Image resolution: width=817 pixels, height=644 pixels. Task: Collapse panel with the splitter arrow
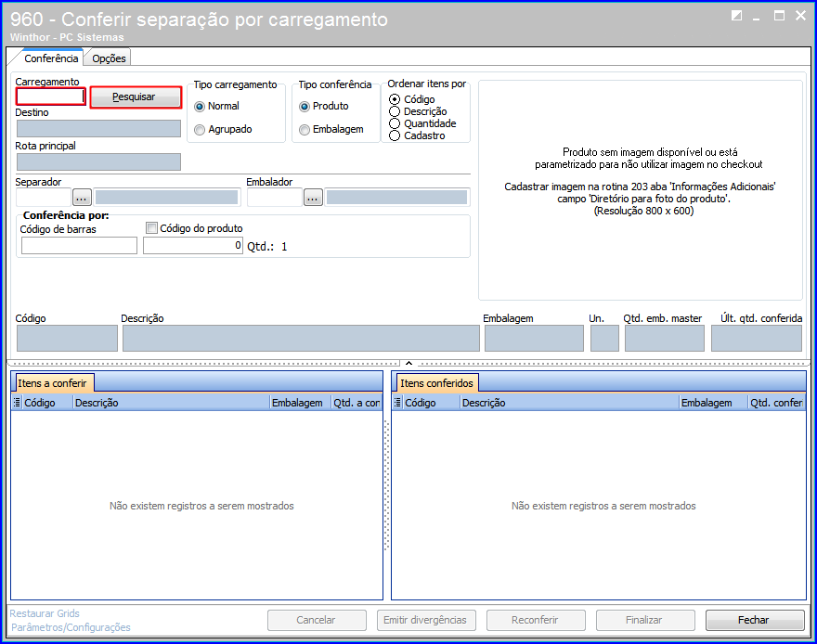409,363
